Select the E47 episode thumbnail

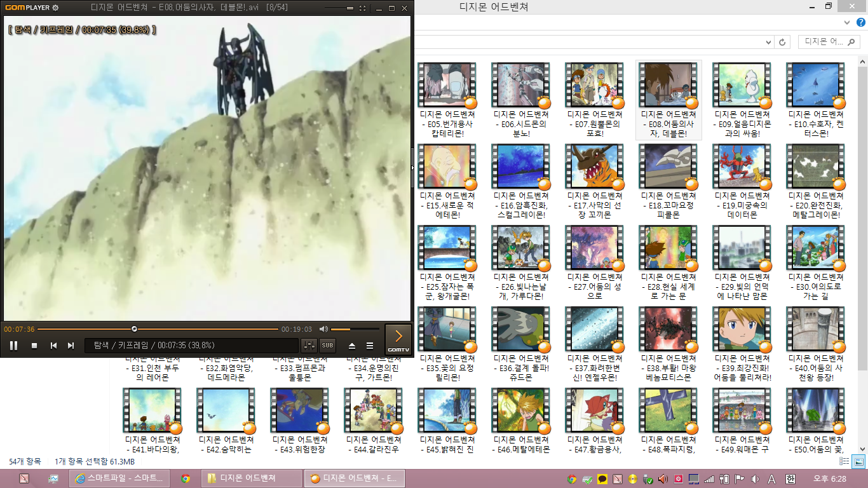pyautogui.click(x=595, y=410)
